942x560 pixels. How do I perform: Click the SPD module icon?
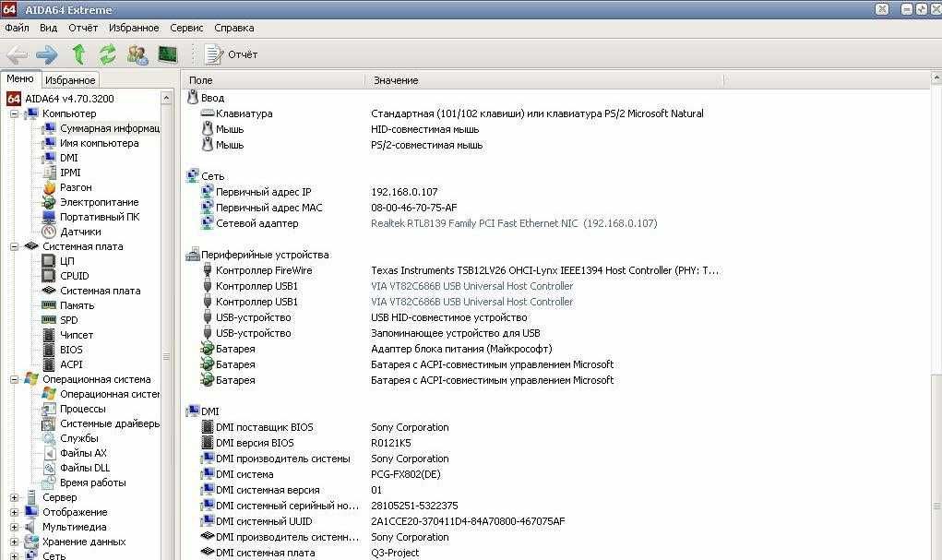(x=49, y=320)
